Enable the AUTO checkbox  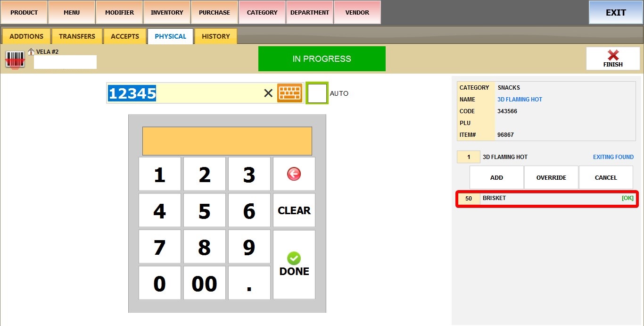point(317,93)
